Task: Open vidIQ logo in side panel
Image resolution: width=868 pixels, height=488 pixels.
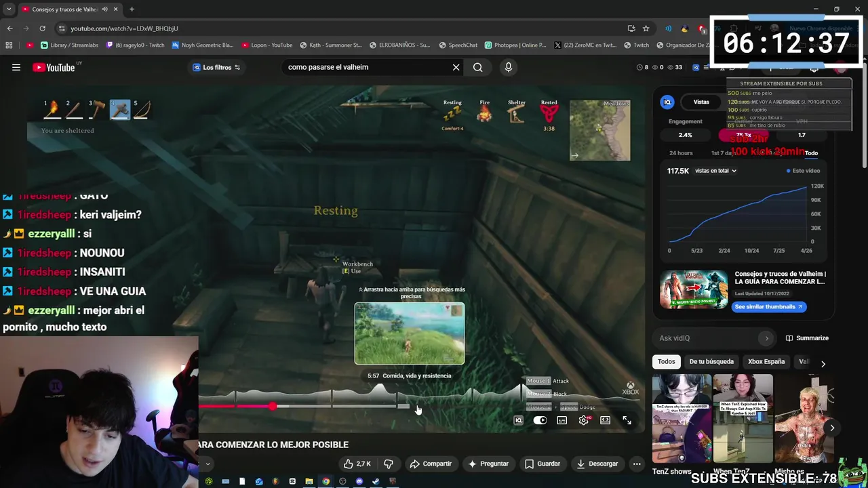Action: [667, 102]
